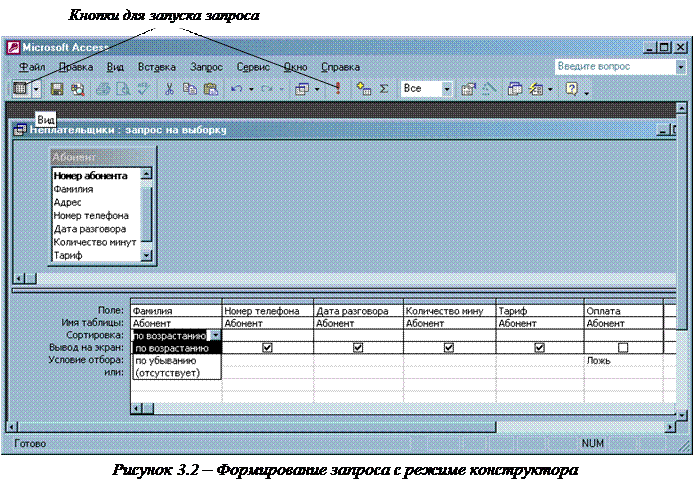The image size is (693, 497).
Task: Click the Undo arrow icon
Action: click(x=237, y=89)
